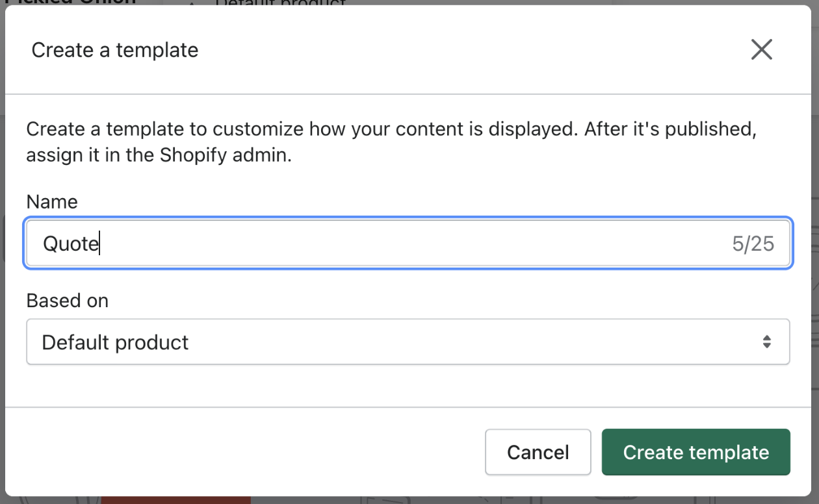Click the Name label above the field
Image resolution: width=819 pixels, height=504 pixels.
pos(52,201)
